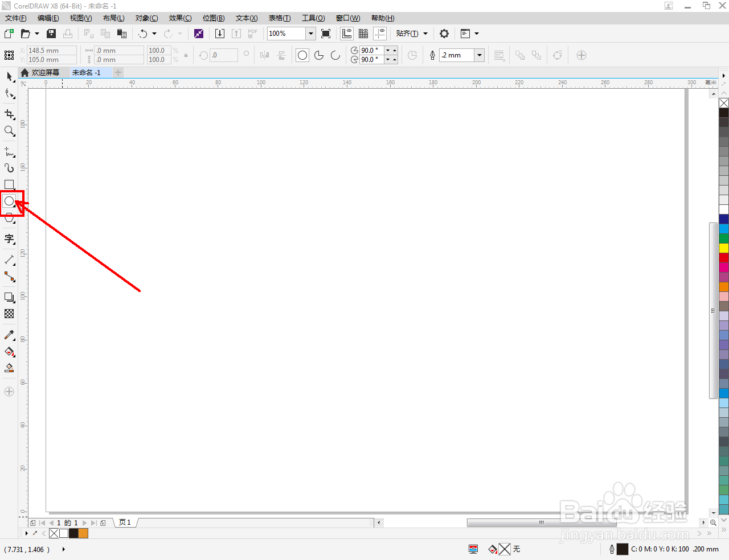Open the 视图(V) menu
This screenshot has height=560, width=729.
click(x=81, y=18)
